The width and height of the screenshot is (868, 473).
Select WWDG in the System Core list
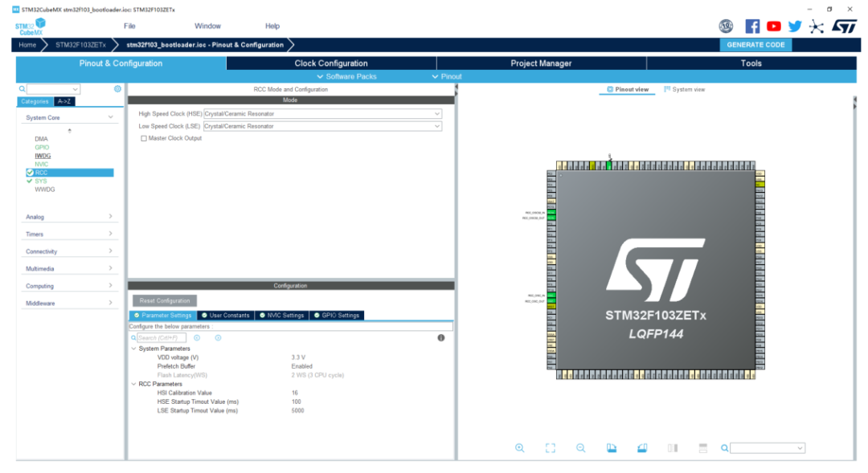(x=45, y=190)
